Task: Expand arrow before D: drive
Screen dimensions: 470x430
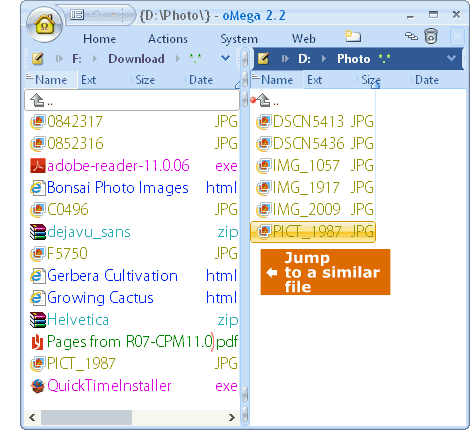Action: point(285,59)
